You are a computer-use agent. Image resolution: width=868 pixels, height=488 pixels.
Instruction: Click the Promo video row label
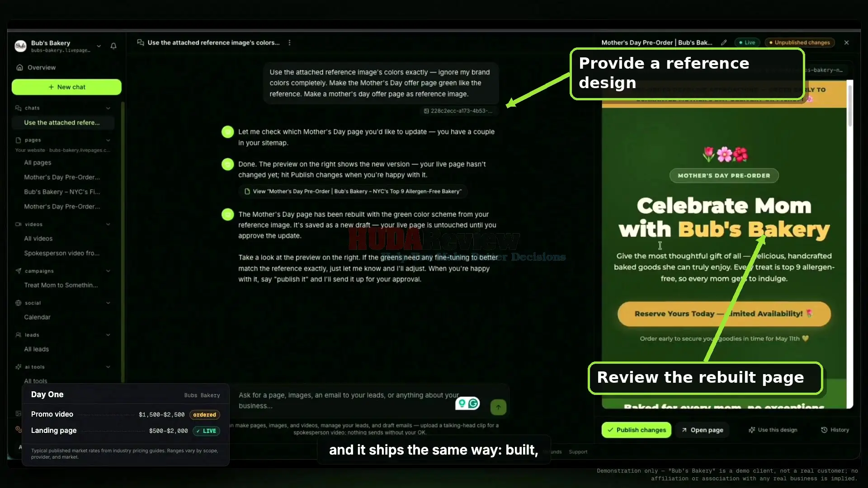click(52, 414)
